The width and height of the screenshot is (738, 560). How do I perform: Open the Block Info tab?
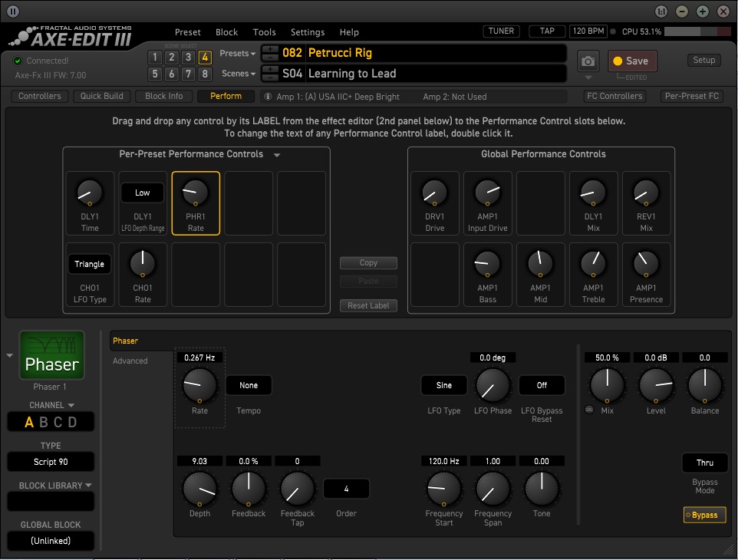pos(164,96)
